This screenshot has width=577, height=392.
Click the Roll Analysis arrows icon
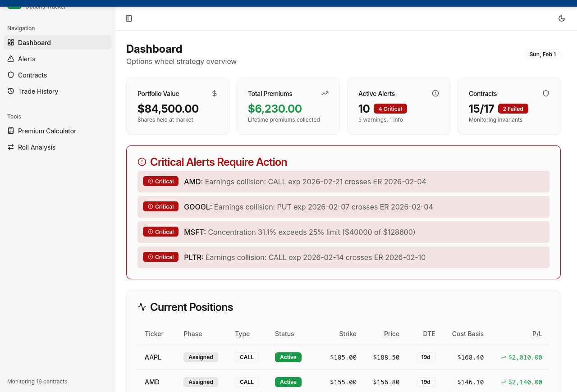pos(11,147)
